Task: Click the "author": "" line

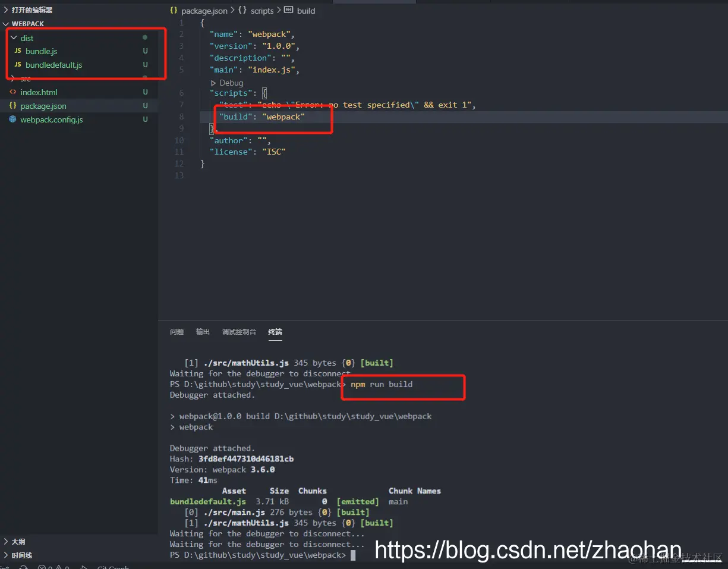Action: (x=240, y=140)
